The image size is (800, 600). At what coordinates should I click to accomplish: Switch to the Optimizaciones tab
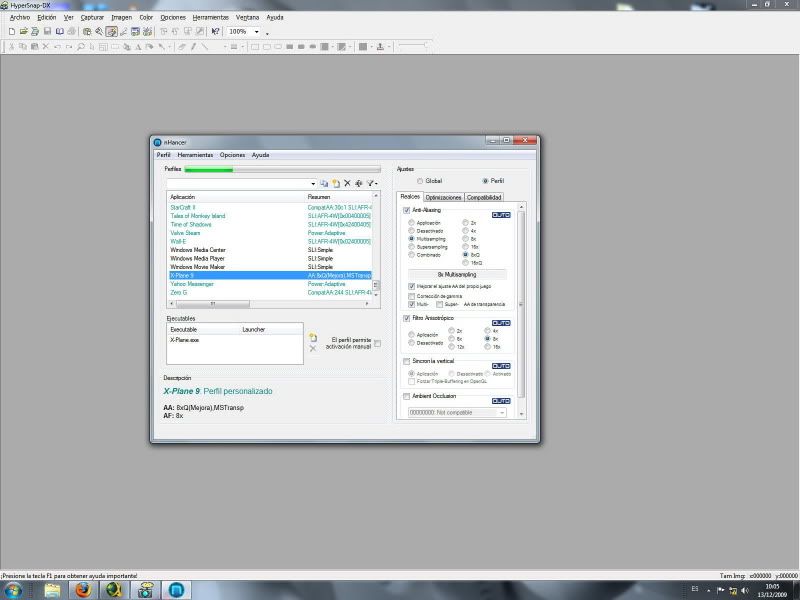443,197
